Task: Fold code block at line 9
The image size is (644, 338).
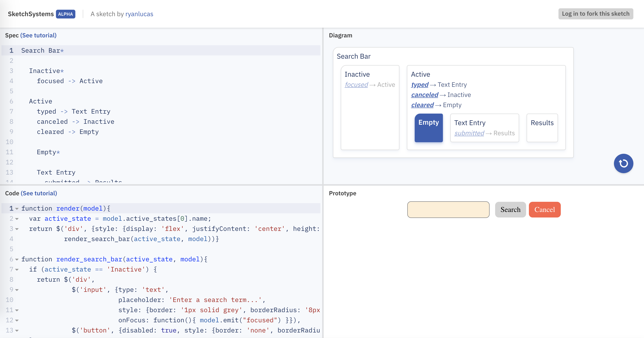Action: point(17,290)
